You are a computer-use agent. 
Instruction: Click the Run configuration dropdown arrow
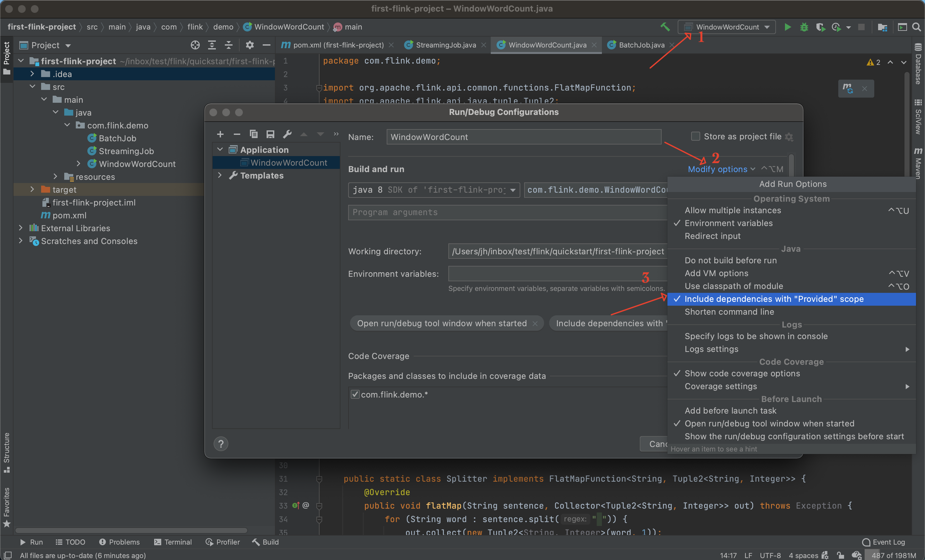click(x=768, y=26)
